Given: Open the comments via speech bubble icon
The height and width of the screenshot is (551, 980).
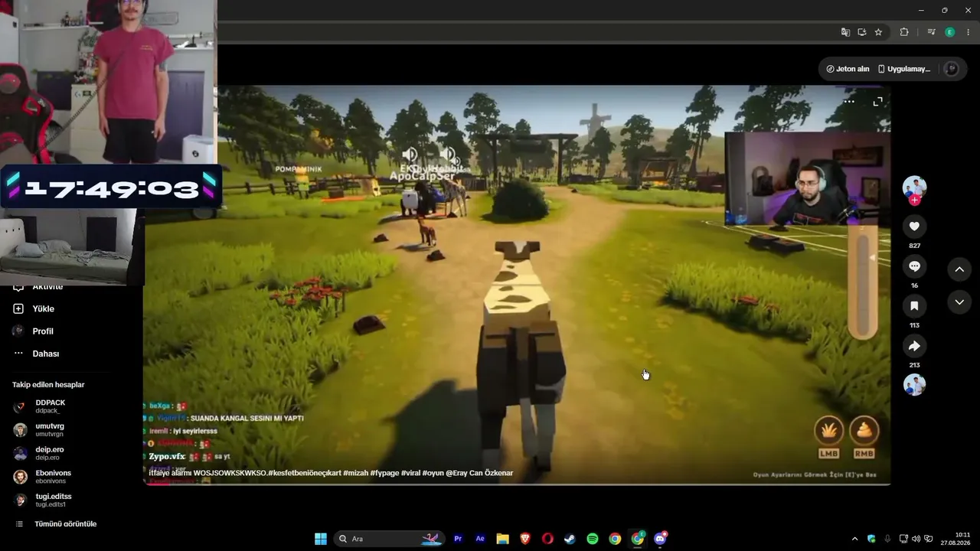Looking at the screenshot, I should coord(914,266).
